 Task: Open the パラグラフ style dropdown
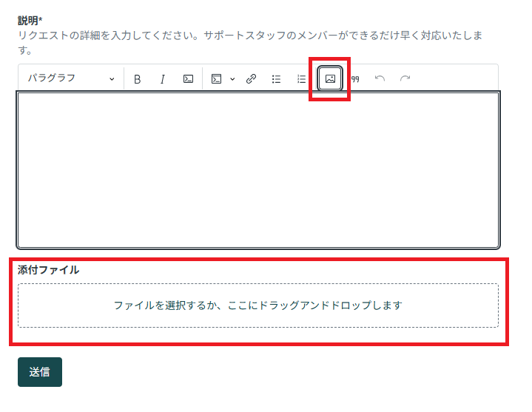[x=71, y=78]
